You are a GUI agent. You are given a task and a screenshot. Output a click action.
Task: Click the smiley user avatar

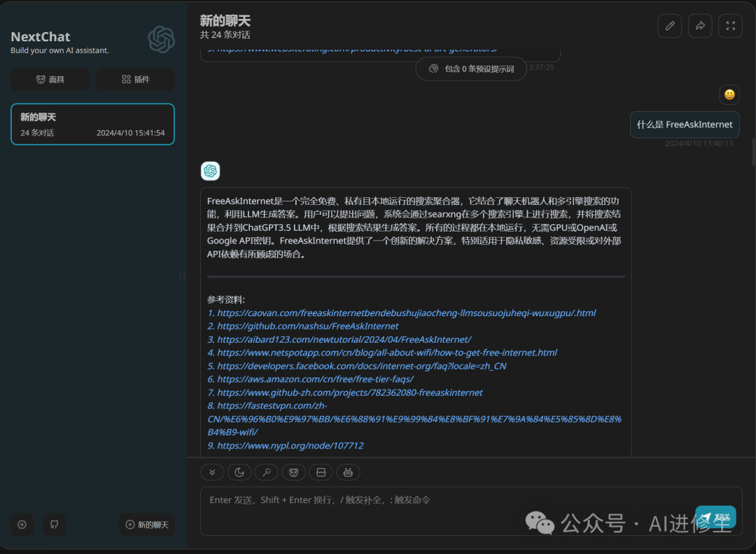tap(729, 94)
